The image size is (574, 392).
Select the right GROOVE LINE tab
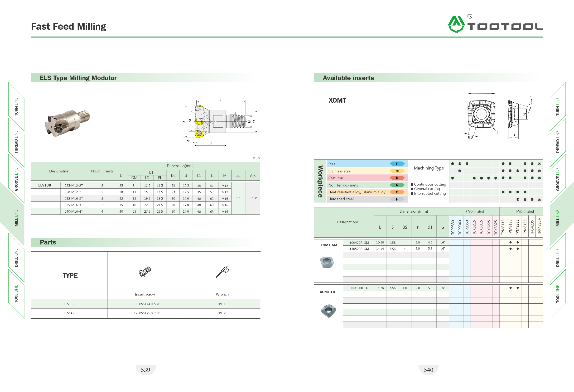558,179
